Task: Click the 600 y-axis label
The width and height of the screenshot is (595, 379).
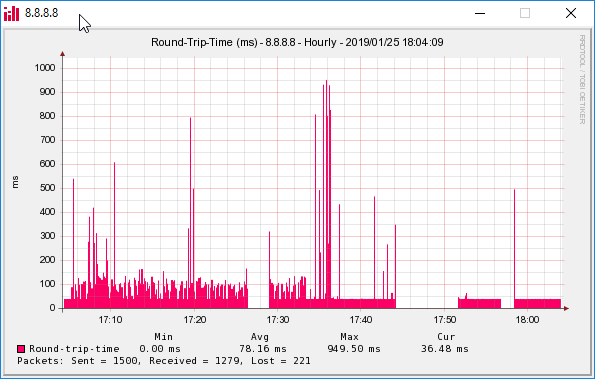Action: (47, 164)
